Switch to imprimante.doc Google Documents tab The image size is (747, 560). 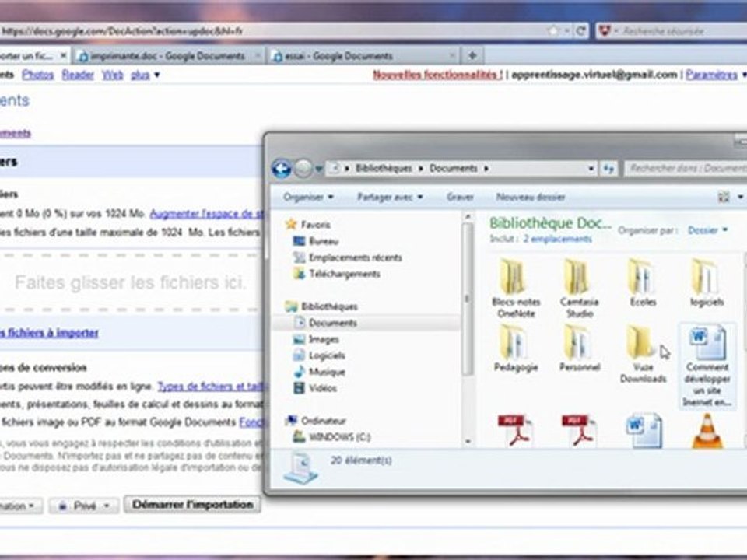point(167,56)
